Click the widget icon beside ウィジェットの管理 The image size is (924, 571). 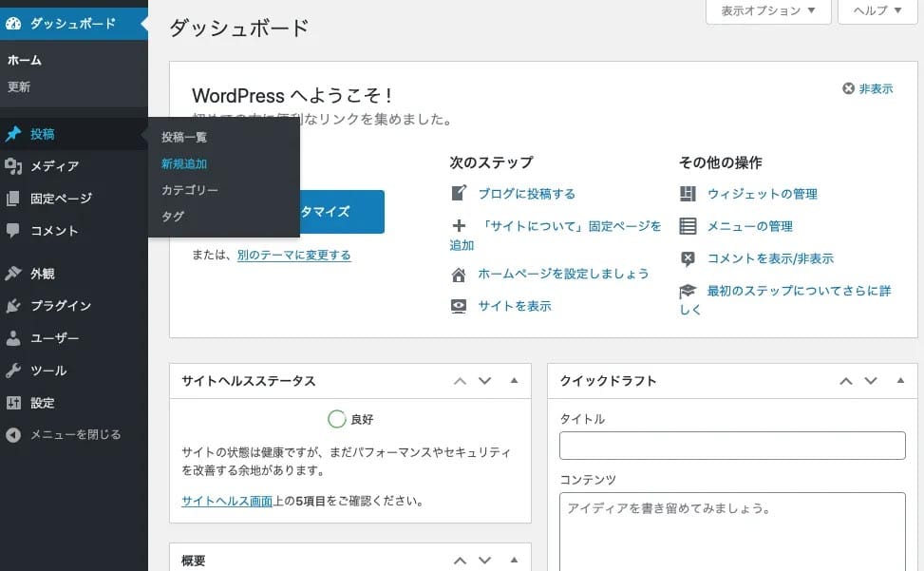point(688,194)
